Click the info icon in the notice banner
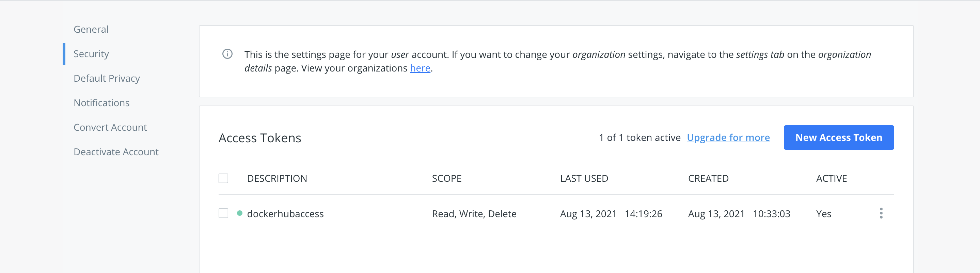This screenshot has width=980, height=273. click(227, 54)
